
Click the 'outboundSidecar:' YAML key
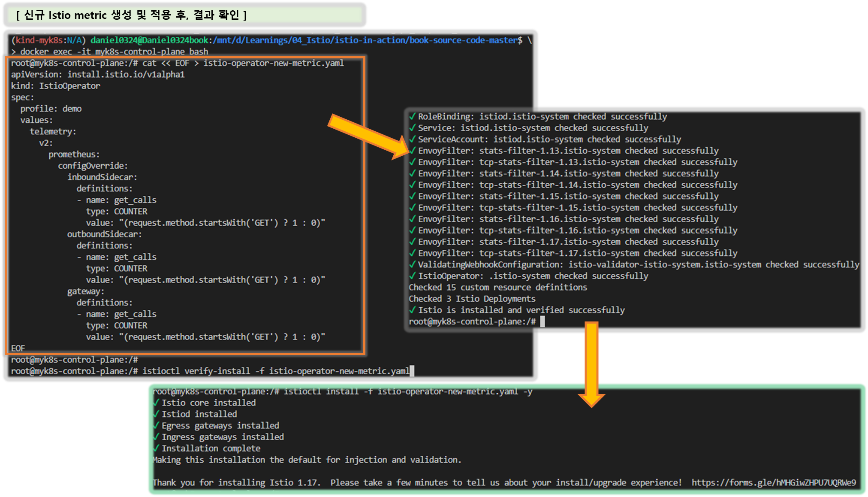pos(104,234)
